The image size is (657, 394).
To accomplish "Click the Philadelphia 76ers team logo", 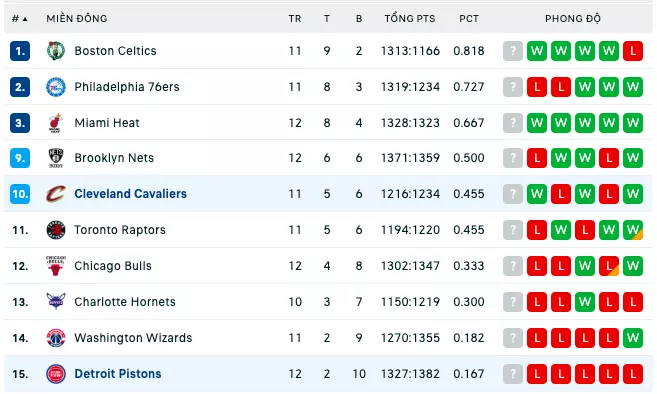I will coord(56,87).
